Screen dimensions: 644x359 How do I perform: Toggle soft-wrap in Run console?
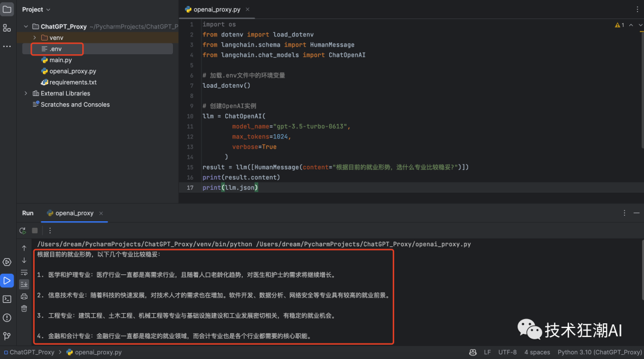coord(24,272)
